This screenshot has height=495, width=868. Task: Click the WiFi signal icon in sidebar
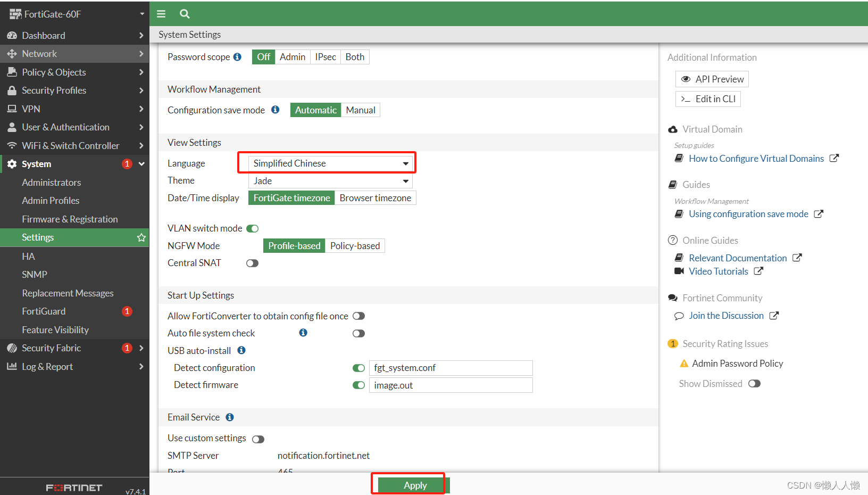click(x=12, y=145)
